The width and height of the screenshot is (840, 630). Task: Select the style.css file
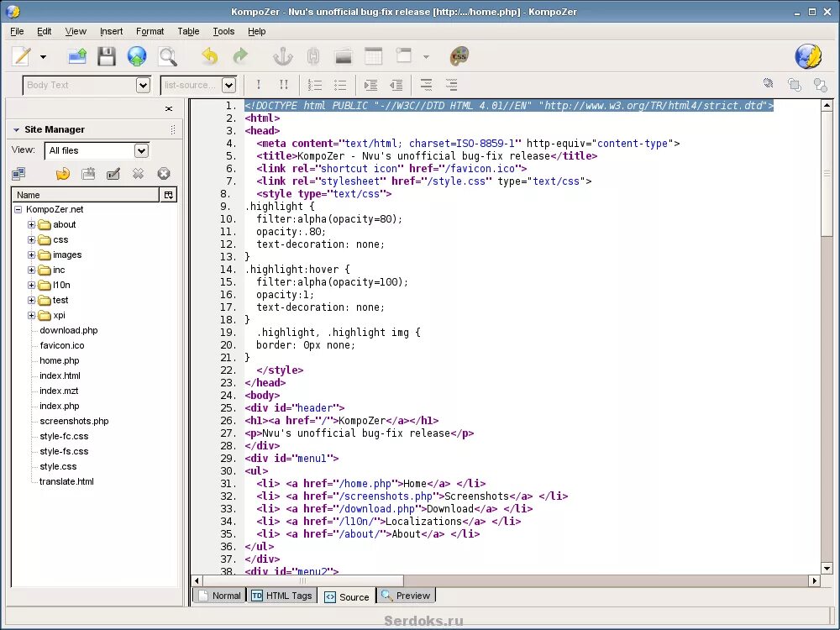pos(58,466)
